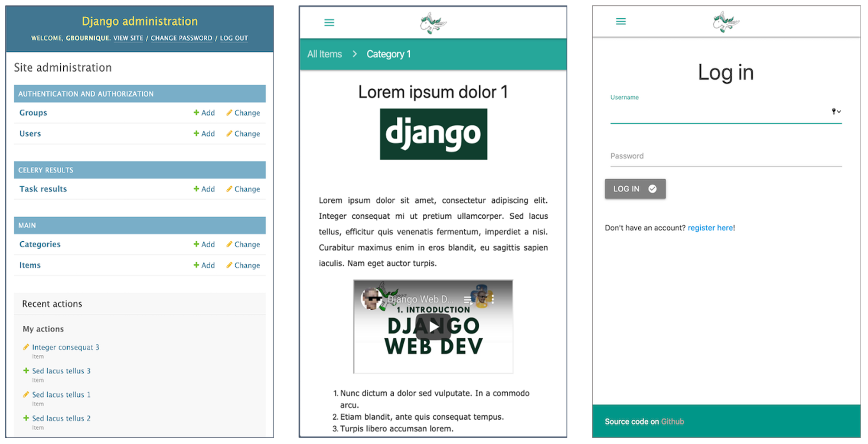Focus the Username input field
The image size is (868, 444).
click(x=726, y=113)
